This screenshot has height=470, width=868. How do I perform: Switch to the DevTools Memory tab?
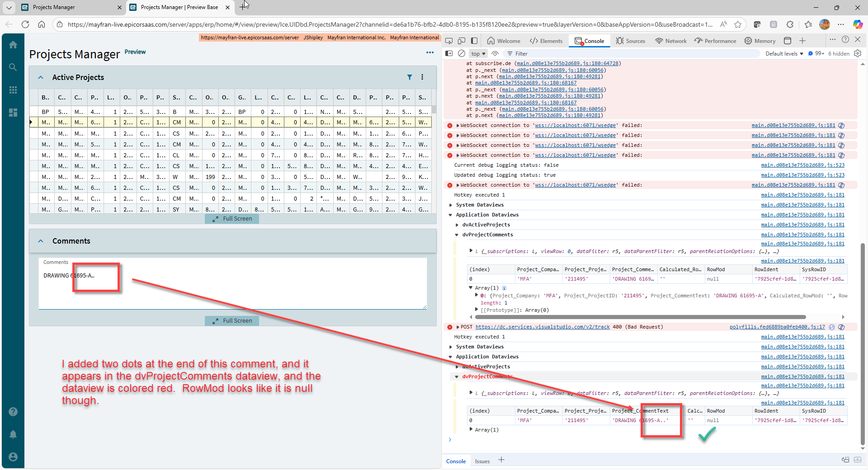coord(760,41)
